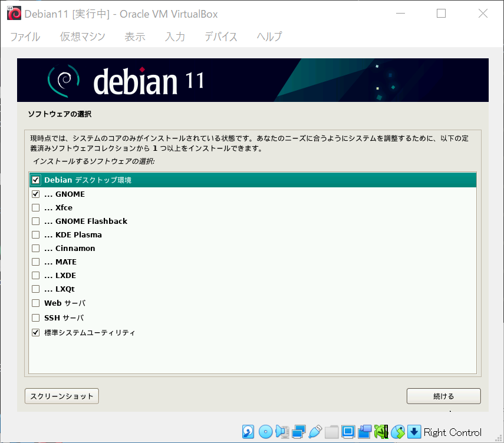Toggle the mouse integration status icon
The height and width of the screenshot is (443, 504).
(398, 432)
